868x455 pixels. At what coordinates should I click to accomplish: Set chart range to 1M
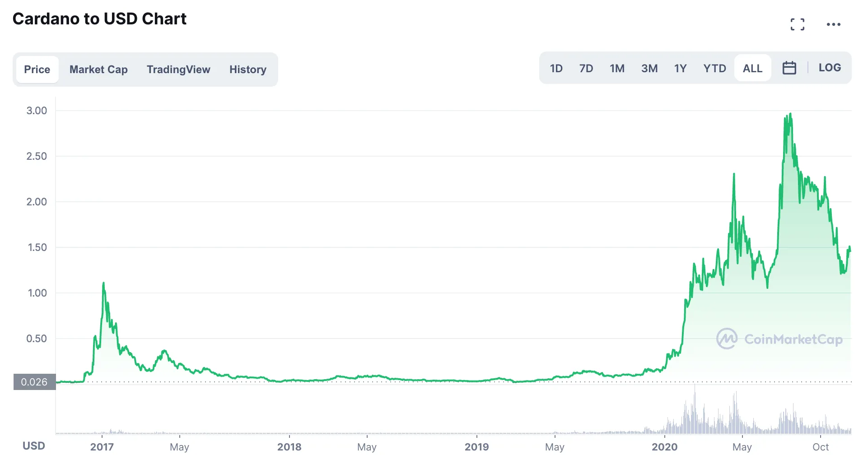[617, 68]
